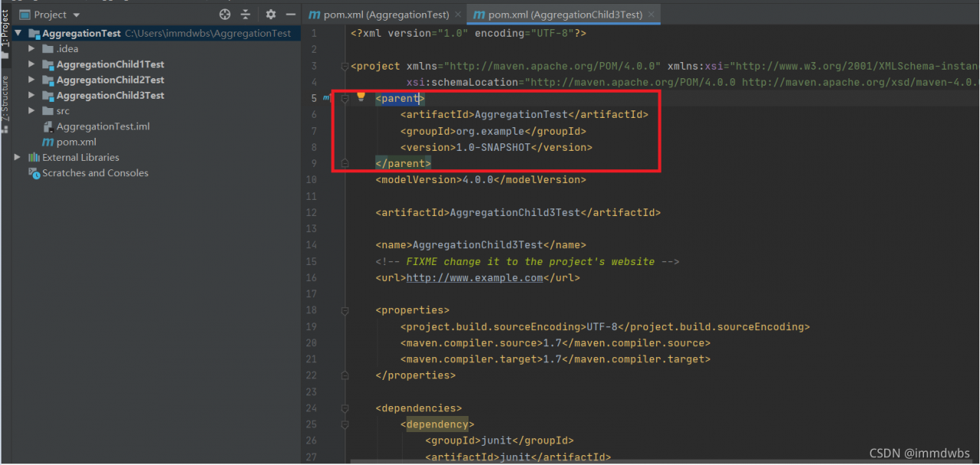Open the http://www.example.com link

[x=475, y=278]
